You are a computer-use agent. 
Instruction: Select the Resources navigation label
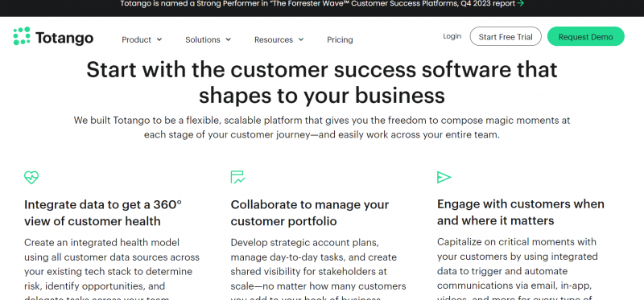coord(274,39)
